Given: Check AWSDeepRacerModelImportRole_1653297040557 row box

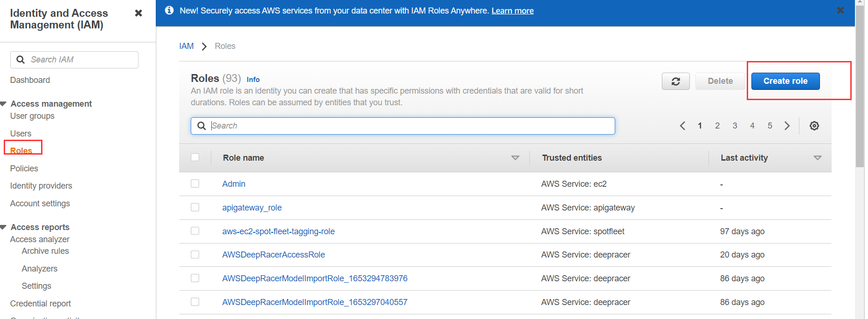Looking at the screenshot, I should [x=195, y=302].
